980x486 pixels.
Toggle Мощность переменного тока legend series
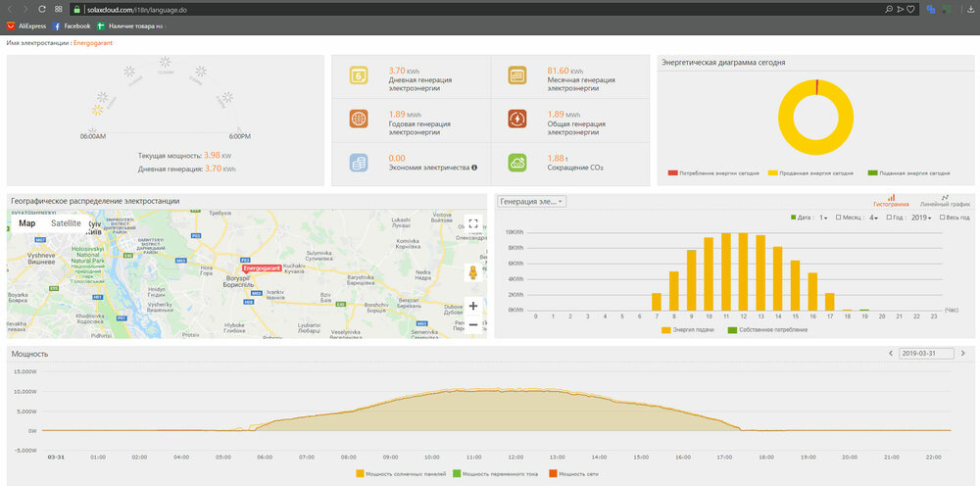pos(497,474)
